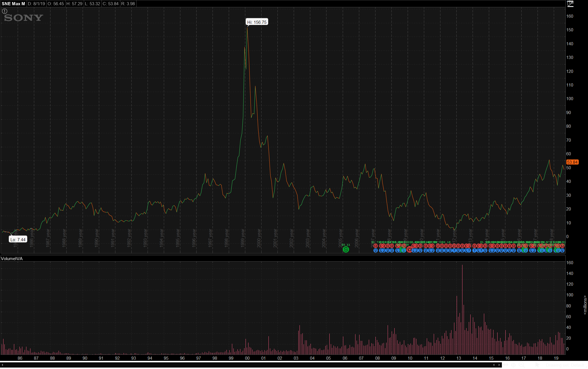The image size is (588, 369).
Task: Click the Lo: 7.44 price bubble
Action: click(x=18, y=240)
